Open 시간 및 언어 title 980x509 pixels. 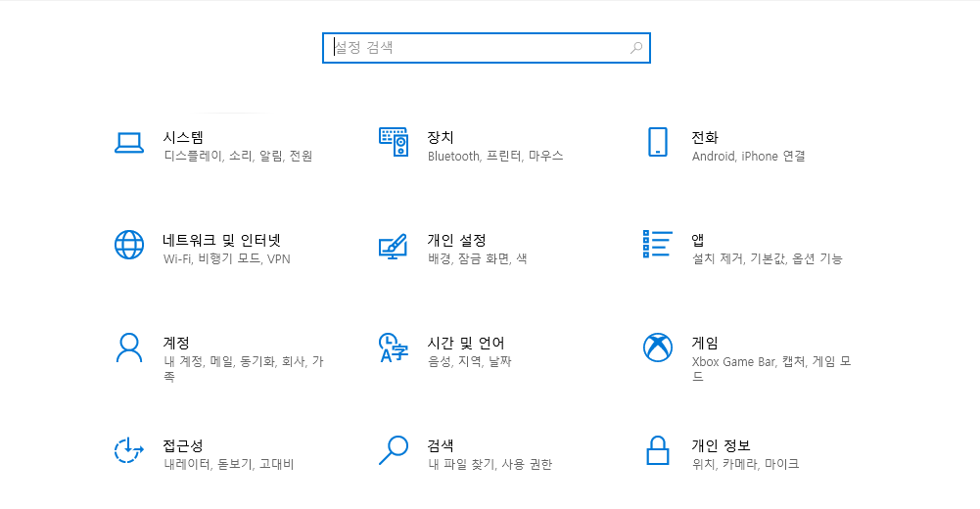466,343
